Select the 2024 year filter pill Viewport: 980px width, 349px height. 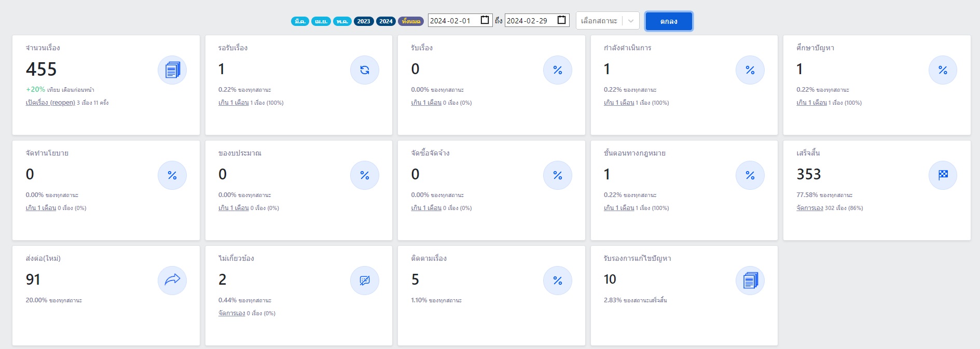click(x=386, y=21)
